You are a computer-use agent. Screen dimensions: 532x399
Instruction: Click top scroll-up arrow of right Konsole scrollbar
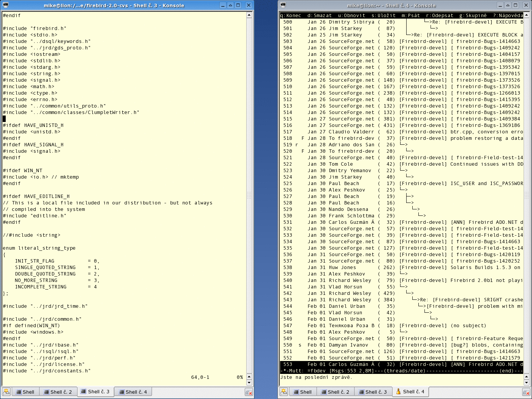(x=527, y=15)
